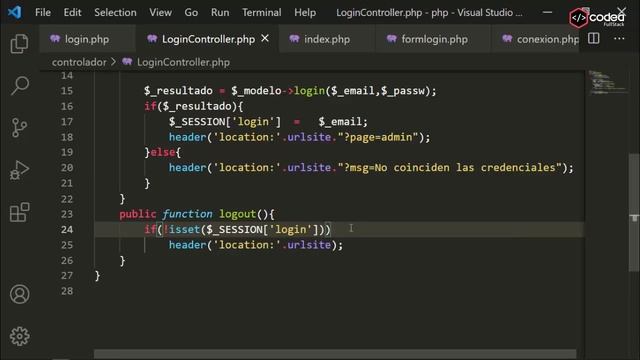The image size is (640, 360).
Task: Open the Manage gear icon
Action: point(19,336)
